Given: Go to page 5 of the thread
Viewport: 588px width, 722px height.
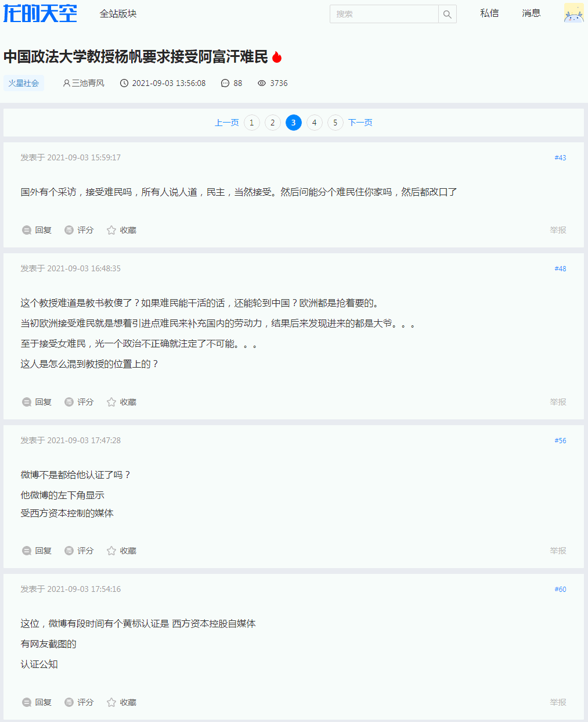Looking at the screenshot, I should (335, 123).
